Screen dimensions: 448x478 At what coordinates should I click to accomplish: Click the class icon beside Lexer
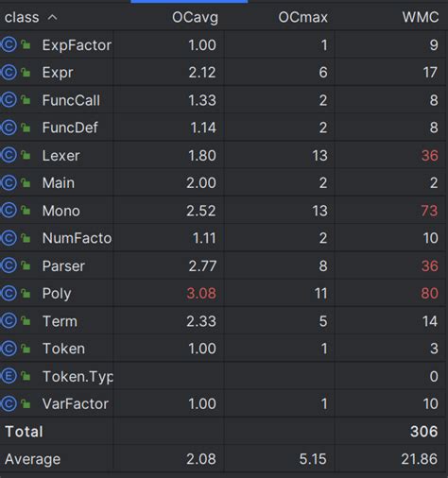pyautogui.click(x=9, y=155)
